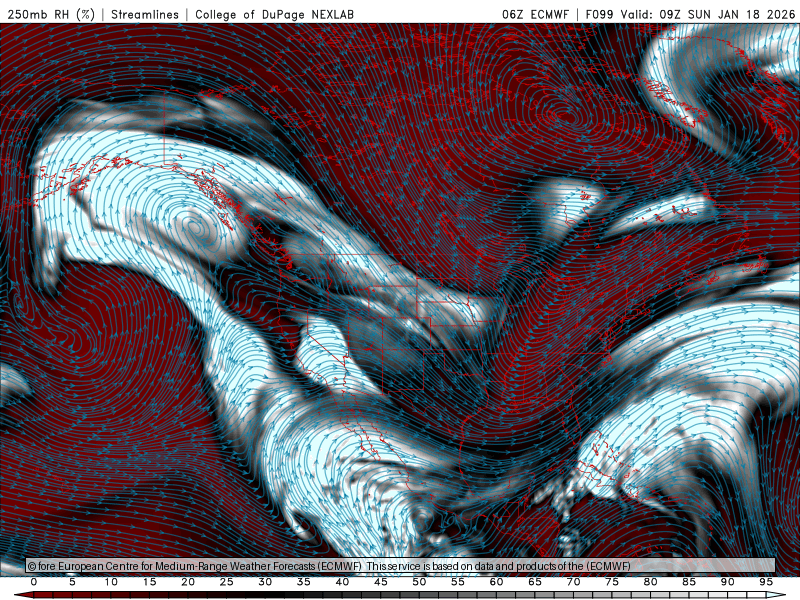Screen dimensions: 800x600
Task: Click the "20" colorbar tick label
Action: point(188,582)
